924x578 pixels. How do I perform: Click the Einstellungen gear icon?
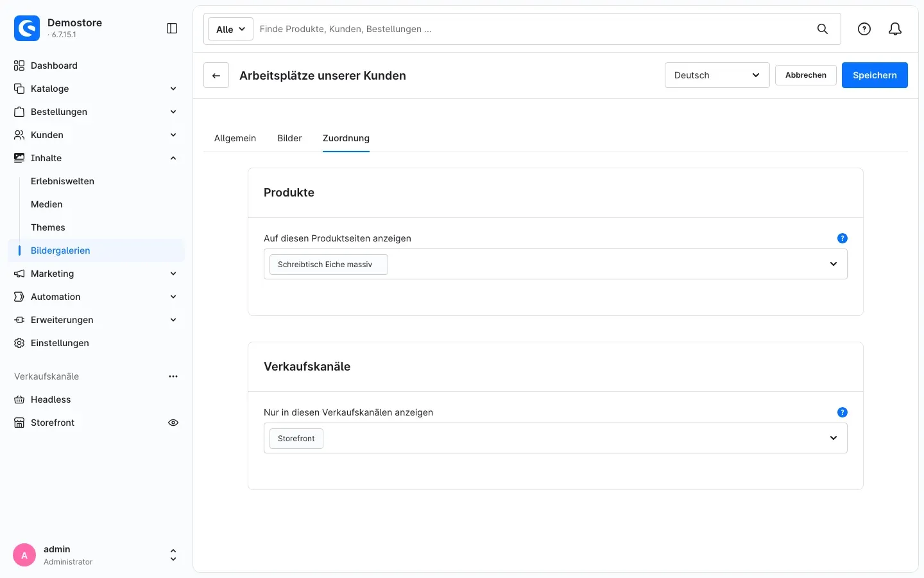tap(19, 343)
